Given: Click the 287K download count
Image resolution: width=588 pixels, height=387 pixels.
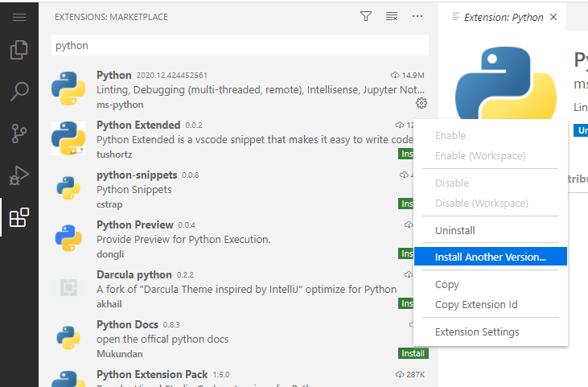Looking at the screenshot, I should pos(416,375).
